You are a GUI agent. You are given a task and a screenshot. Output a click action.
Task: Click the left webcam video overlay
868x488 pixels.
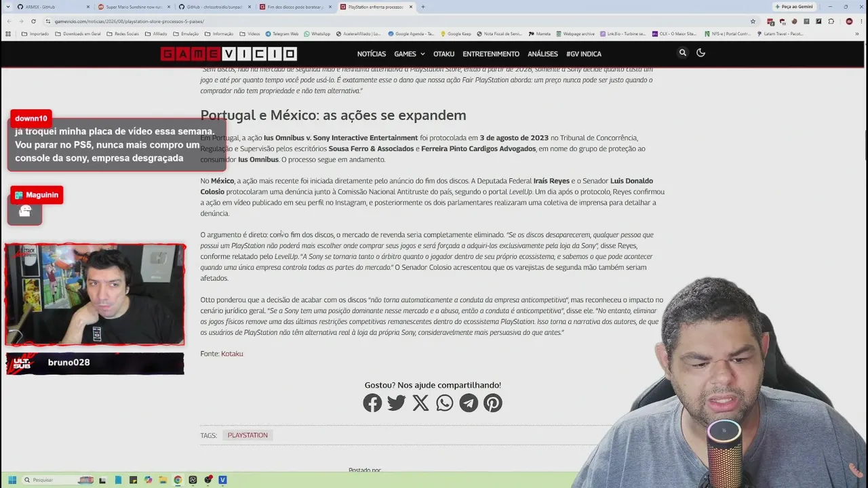[x=95, y=295]
